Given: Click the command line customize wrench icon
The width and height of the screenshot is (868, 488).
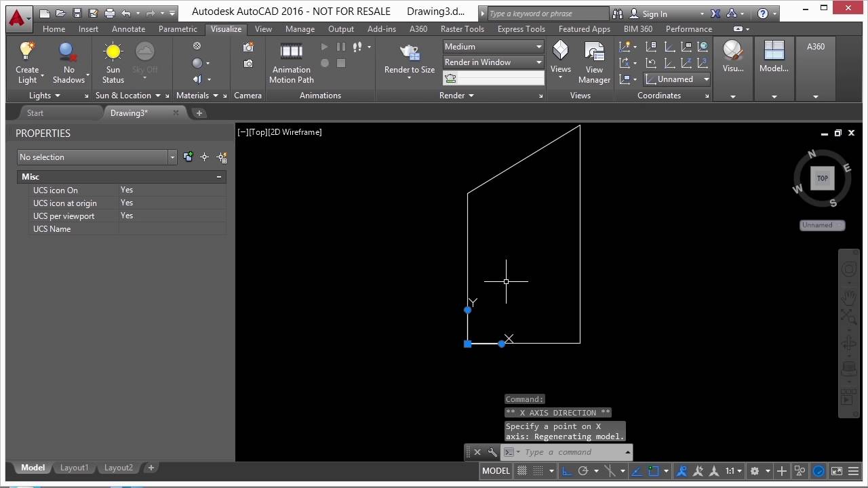Looking at the screenshot, I should pos(492,452).
